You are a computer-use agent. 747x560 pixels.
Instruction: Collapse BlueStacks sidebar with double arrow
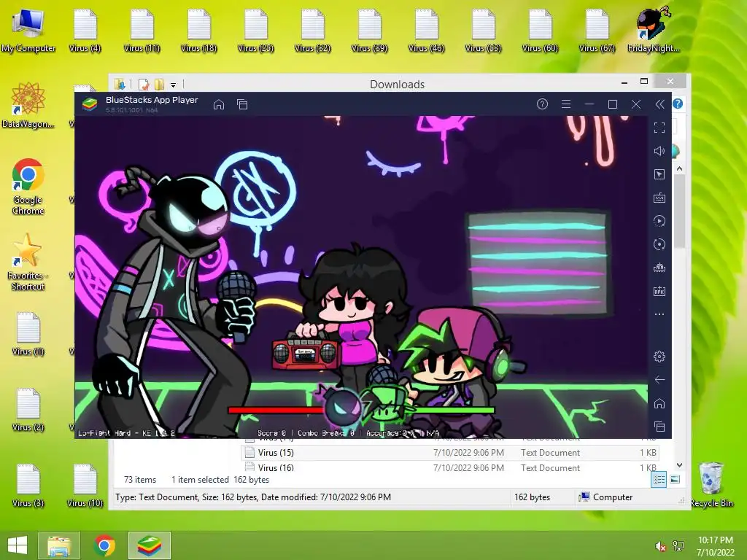pyautogui.click(x=659, y=104)
